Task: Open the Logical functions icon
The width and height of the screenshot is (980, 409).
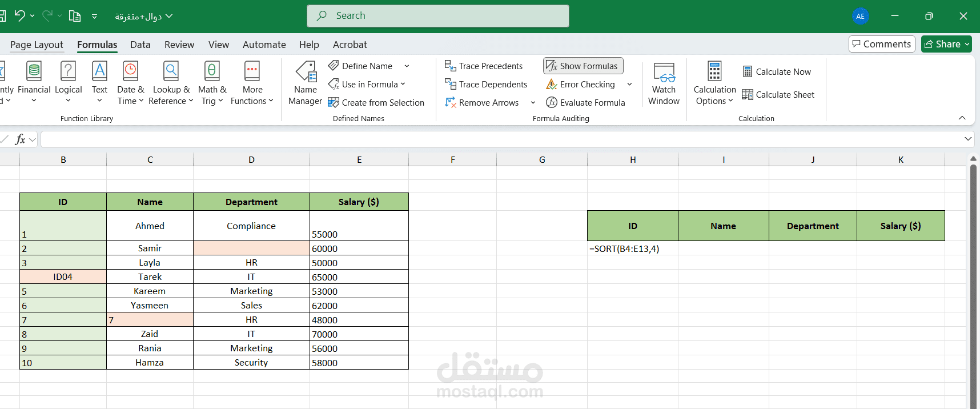Action: coord(68,71)
